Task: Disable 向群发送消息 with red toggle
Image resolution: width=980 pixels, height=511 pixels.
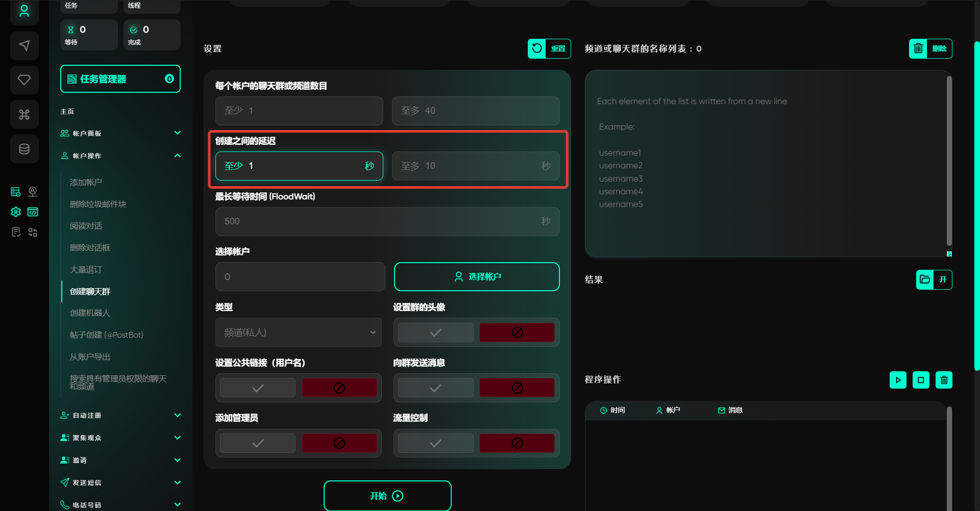Action: click(x=517, y=388)
